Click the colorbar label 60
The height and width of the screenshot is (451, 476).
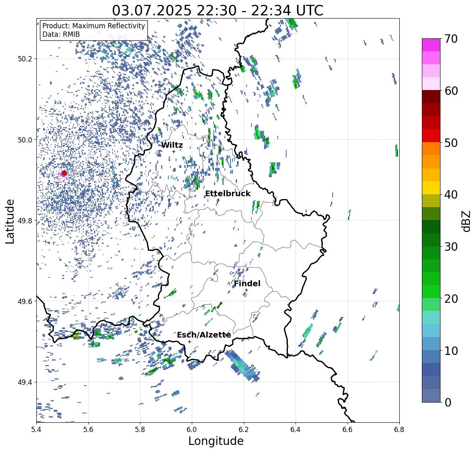pyautogui.click(x=451, y=91)
